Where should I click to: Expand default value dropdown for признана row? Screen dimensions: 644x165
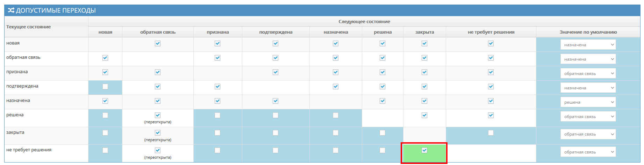pyautogui.click(x=588, y=74)
